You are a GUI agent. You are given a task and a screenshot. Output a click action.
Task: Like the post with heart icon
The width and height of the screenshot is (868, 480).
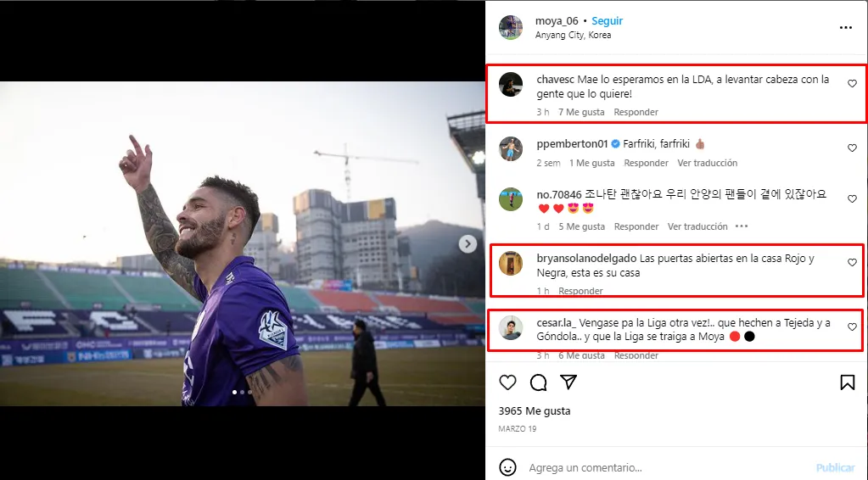[x=507, y=382]
